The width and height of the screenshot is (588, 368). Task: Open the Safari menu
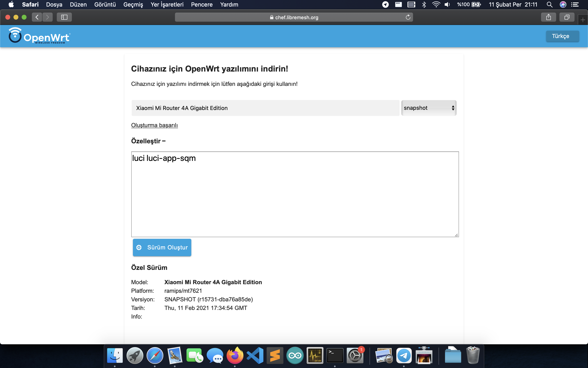pos(30,4)
